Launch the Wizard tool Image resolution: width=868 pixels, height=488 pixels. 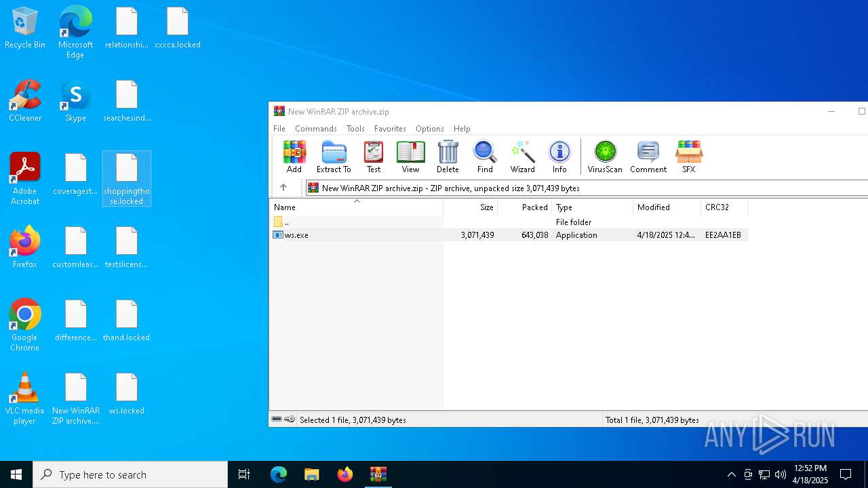click(x=523, y=157)
